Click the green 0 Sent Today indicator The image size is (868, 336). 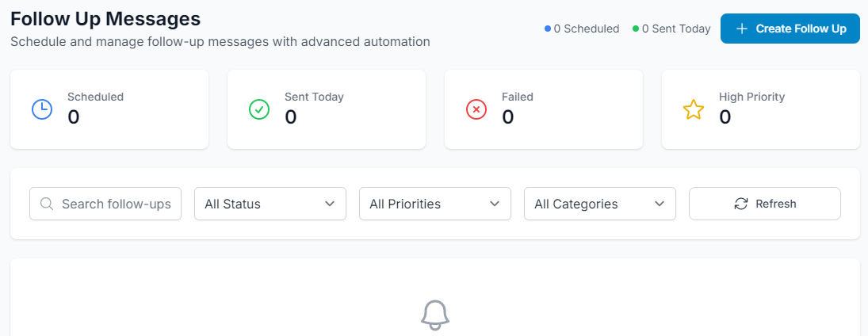point(671,29)
